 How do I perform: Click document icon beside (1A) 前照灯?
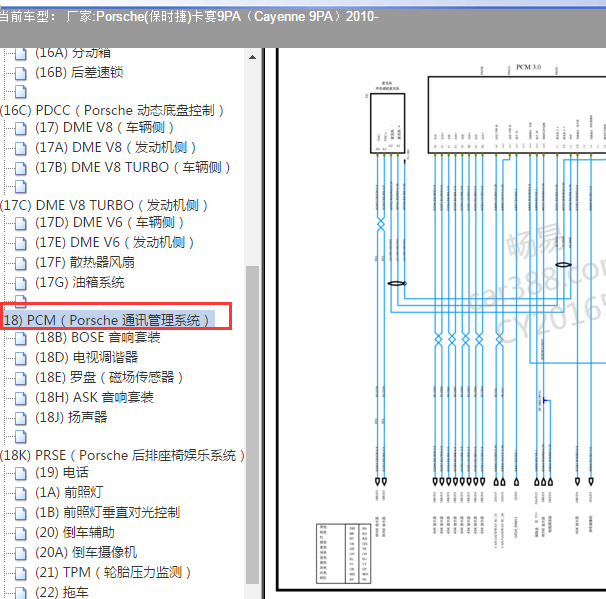coord(20,493)
